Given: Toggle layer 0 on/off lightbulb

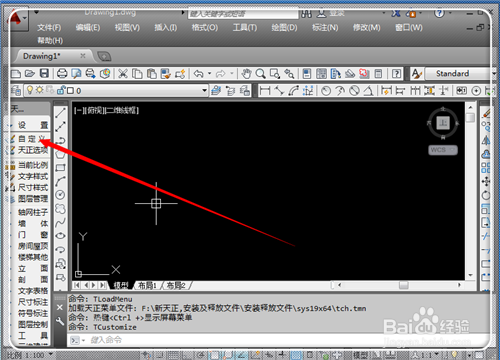Looking at the screenshot, I should pyautogui.click(x=30, y=90).
